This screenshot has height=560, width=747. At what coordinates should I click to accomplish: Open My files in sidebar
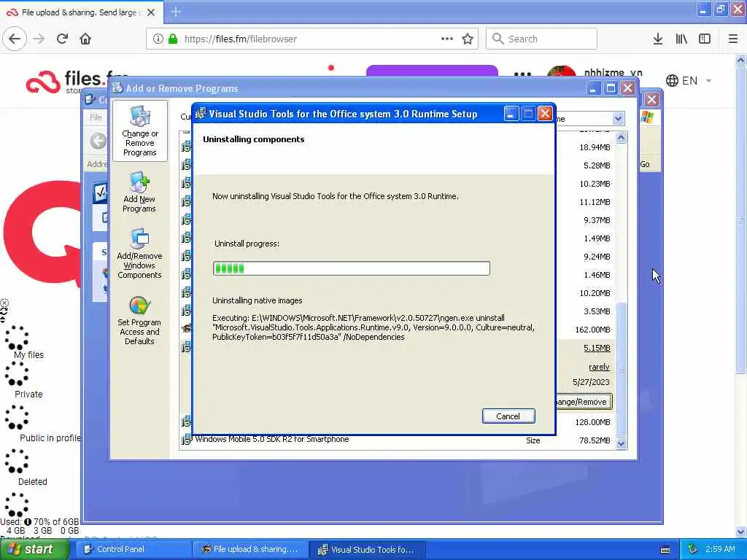click(28, 355)
